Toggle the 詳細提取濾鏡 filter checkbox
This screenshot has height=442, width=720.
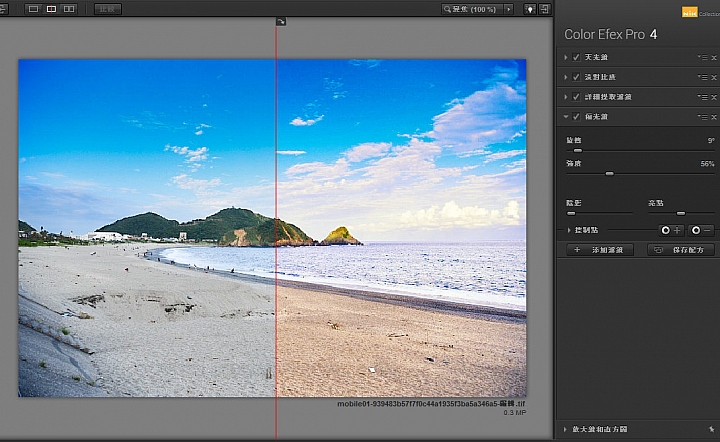point(576,97)
